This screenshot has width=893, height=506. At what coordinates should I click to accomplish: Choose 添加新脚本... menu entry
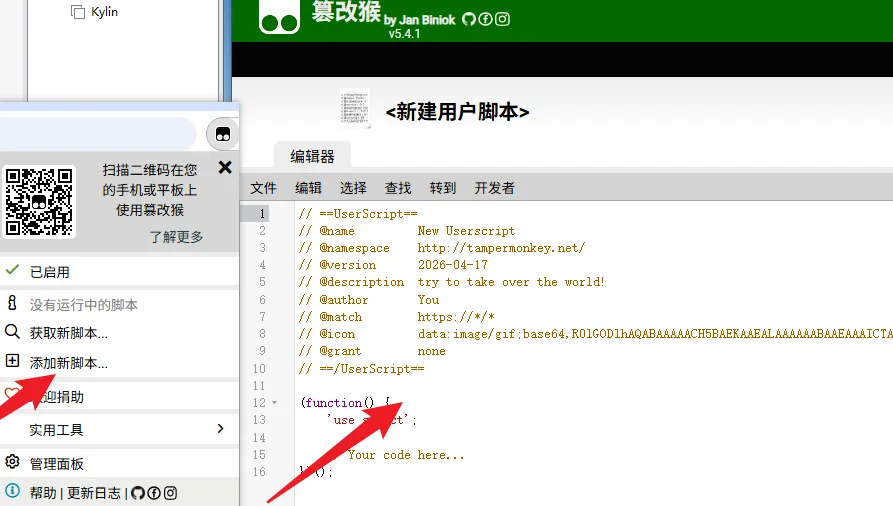coord(68,363)
